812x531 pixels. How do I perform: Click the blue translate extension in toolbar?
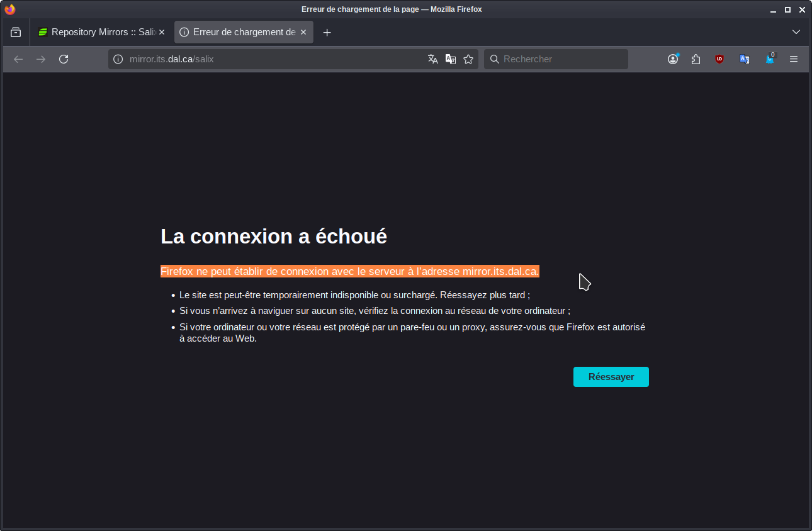tap(744, 59)
